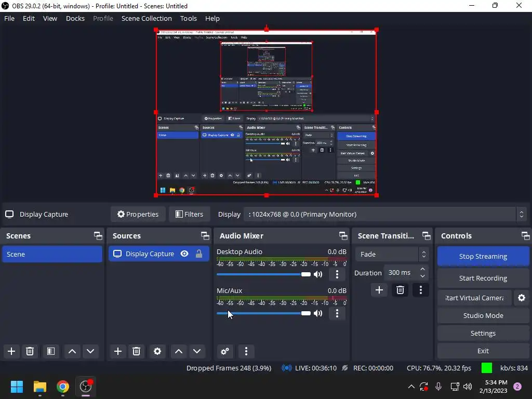Open Settings from Controls panel
Viewport: 532px width, 399px height.
483,333
